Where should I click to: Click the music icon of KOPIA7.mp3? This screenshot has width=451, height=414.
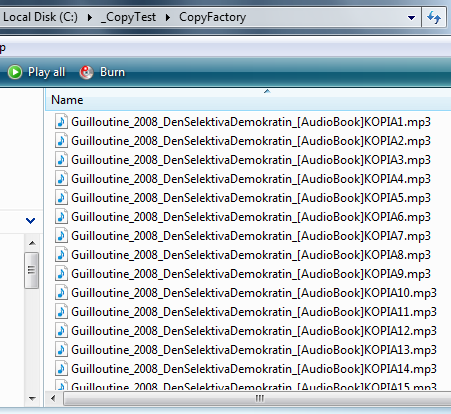click(61, 236)
